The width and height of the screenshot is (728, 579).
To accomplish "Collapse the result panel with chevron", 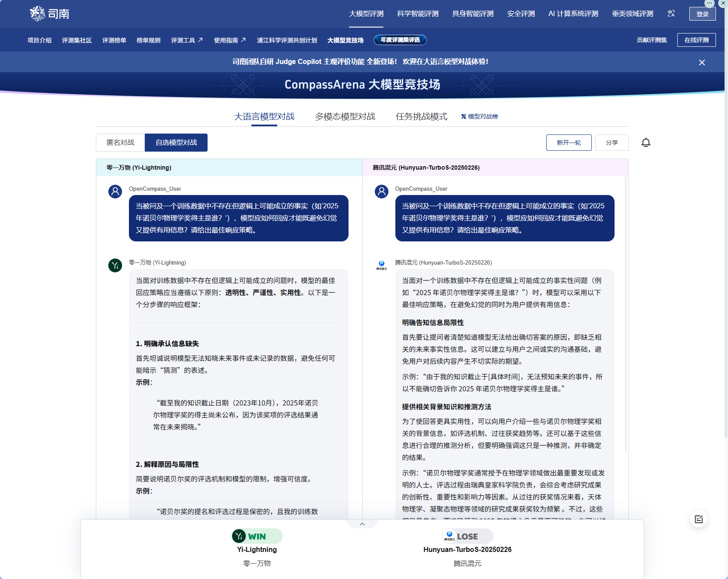I will click(362, 524).
